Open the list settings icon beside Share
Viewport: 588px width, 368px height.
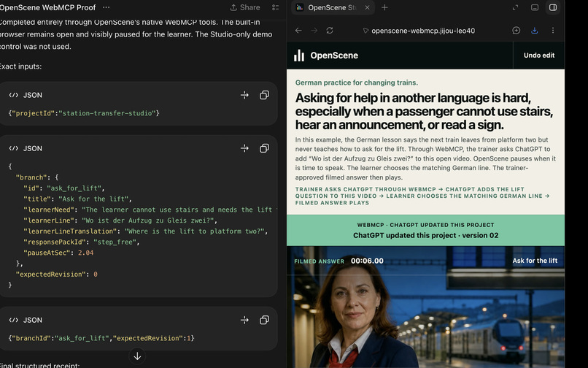coord(276,7)
